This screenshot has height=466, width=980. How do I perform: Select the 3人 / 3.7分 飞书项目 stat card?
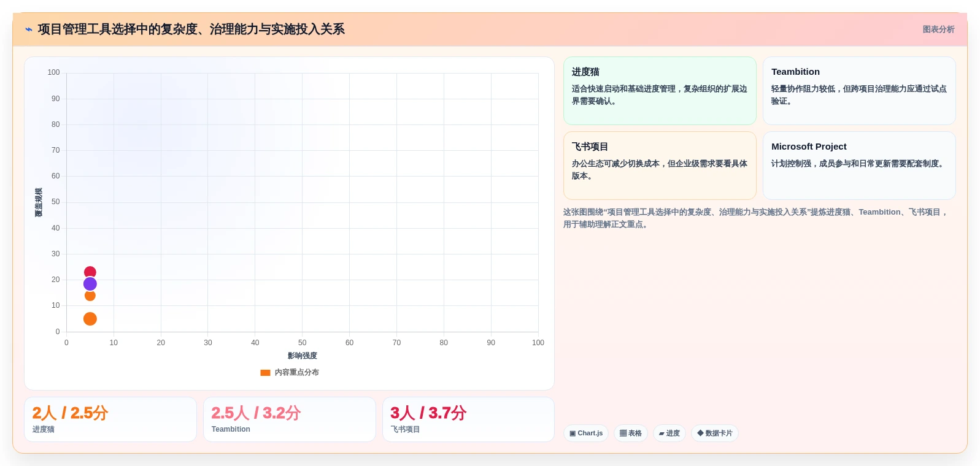coord(468,419)
